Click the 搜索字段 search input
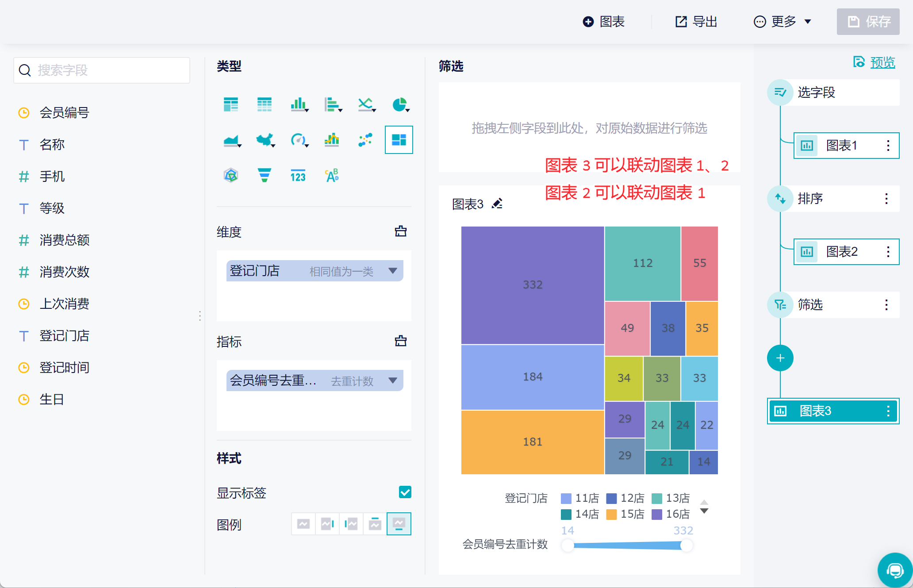Image resolution: width=913 pixels, height=588 pixels. point(102,70)
